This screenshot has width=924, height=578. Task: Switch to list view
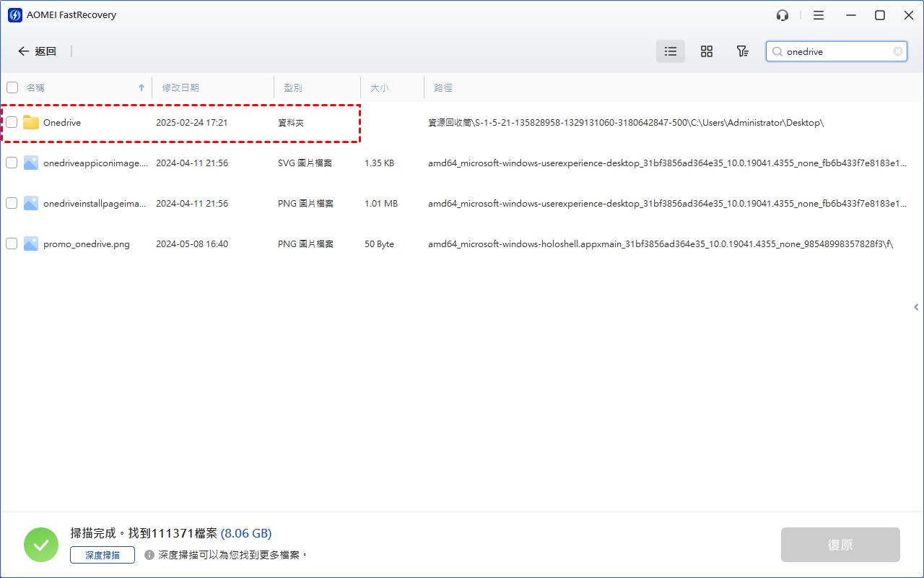click(x=671, y=51)
